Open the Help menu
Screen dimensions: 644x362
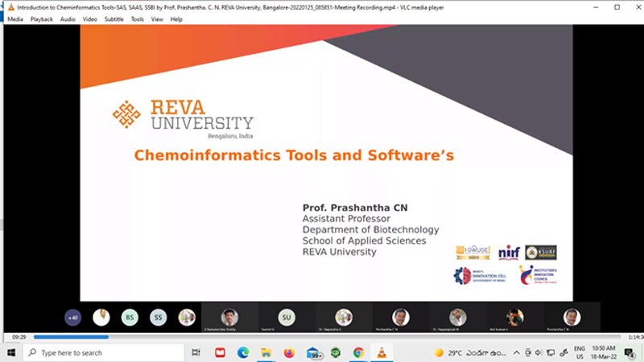click(176, 19)
